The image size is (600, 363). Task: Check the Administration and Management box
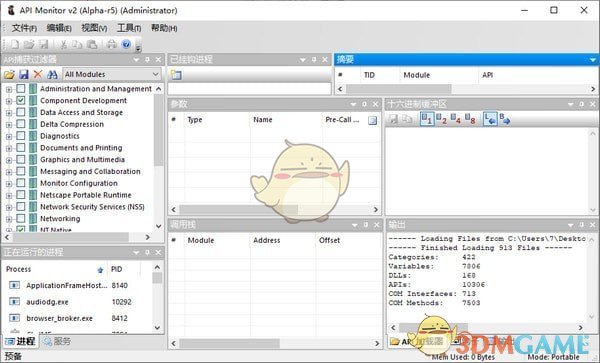click(21, 88)
